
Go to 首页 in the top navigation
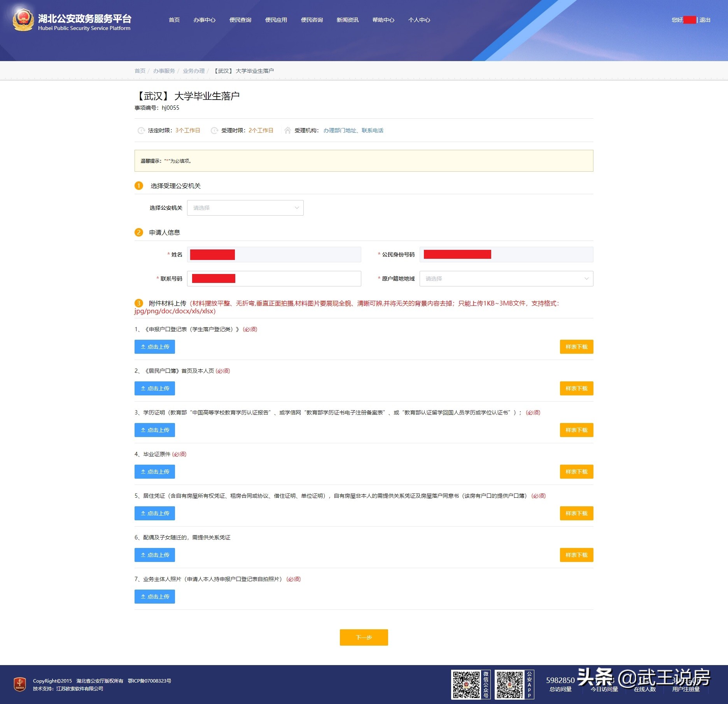point(174,20)
